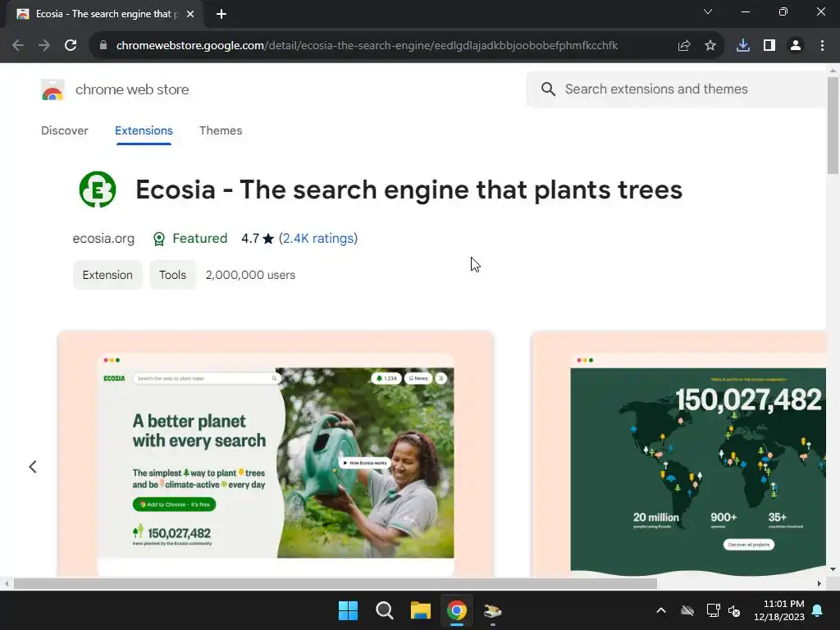The width and height of the screenshot is (840, 630).
Task: Select the Ecosia browser tab
Action: pyautogui.click(x=105, y=14)
